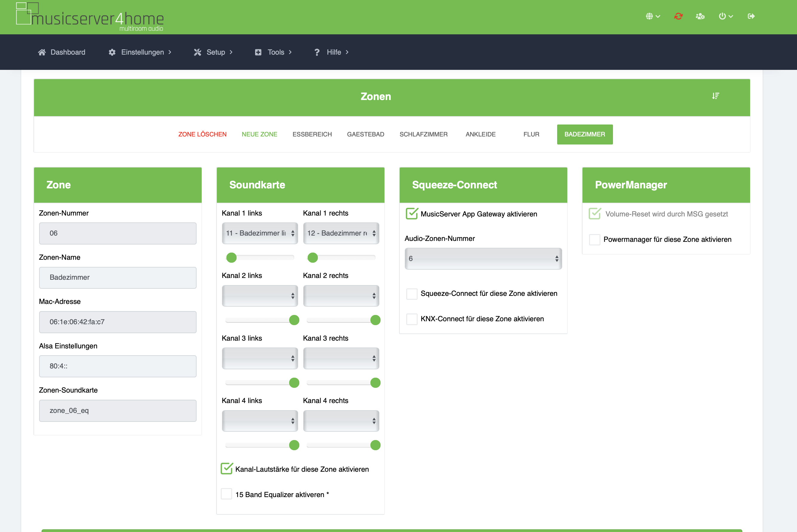Click the Kanal 1 links volume slider
This screenshot has width=797, height=532.
point(260,258)
